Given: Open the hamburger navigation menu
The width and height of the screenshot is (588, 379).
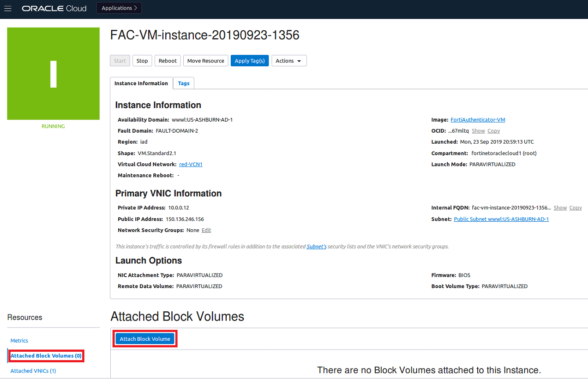Looking at the screenshot, I should click(x=8, y=8).
